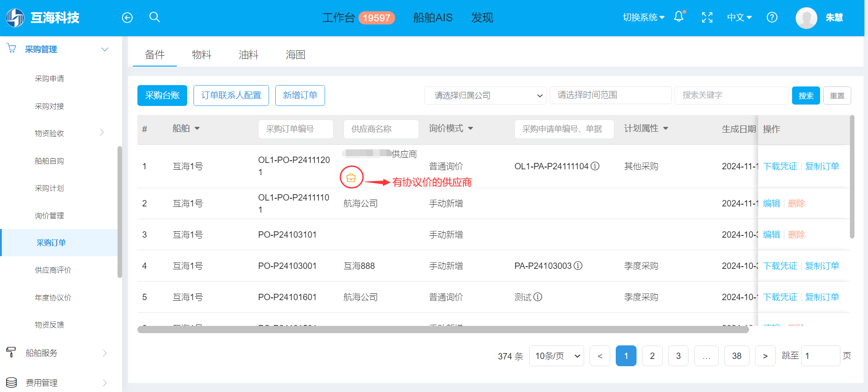This screenshot has width=868, height=392.
Task: Expand the 船舶服务 menu arrow
Action: [105, 353]
